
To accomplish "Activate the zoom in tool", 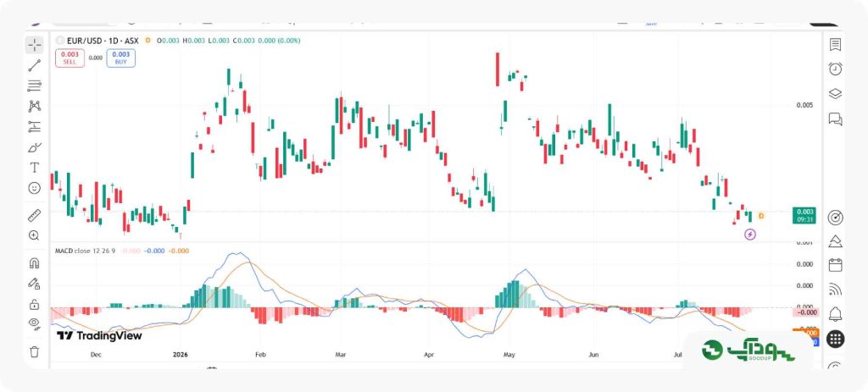I will tap(34, 235).
